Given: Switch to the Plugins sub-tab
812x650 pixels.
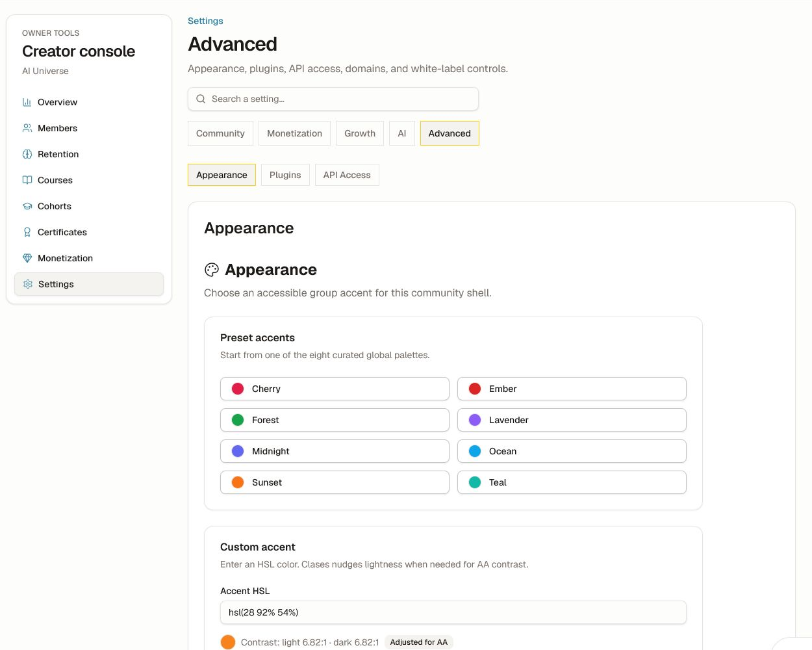Looking at the screenshot, I should click(x=285, y=175).
